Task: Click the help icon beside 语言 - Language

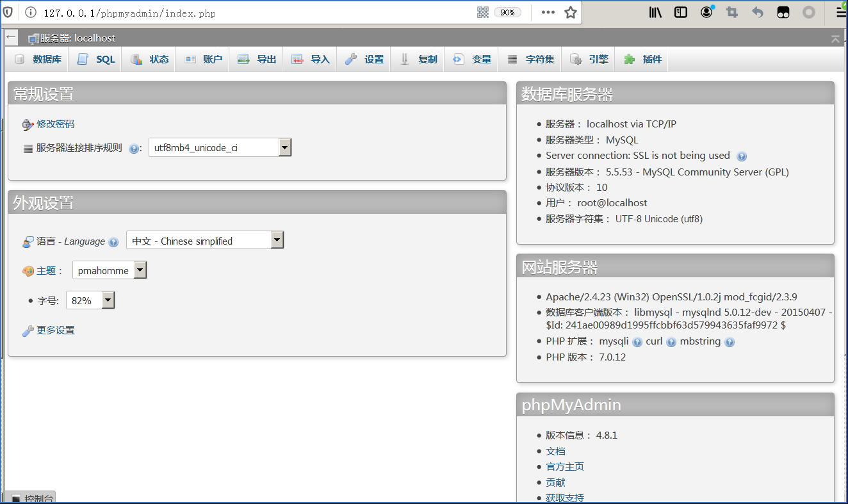Action: pos(113,242)
